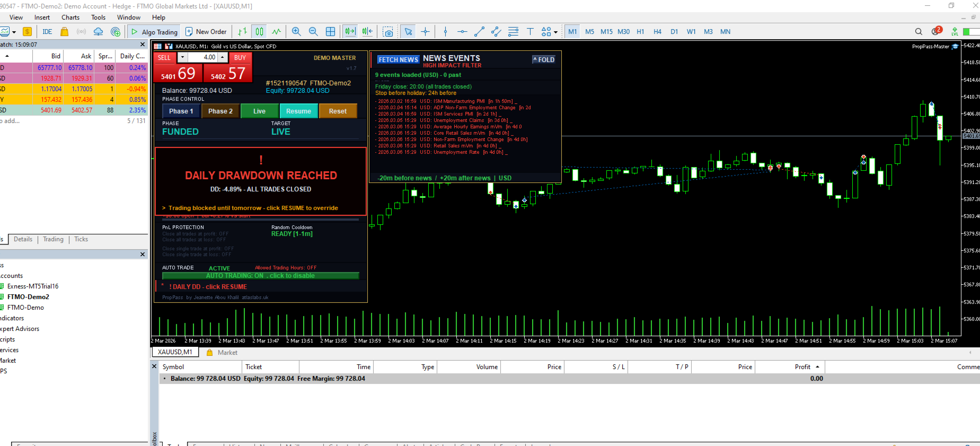This screenshot has height=446, width=980.
Task: Select Phase 2 button
Action: click(220, 111)
